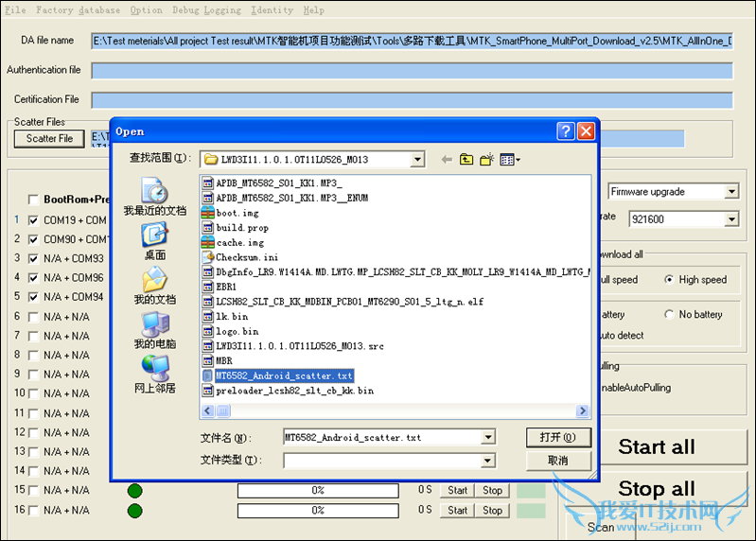Open the Option menu
Image resolution: width=756 pixels, height=541 pixels.
click(146, 10)
